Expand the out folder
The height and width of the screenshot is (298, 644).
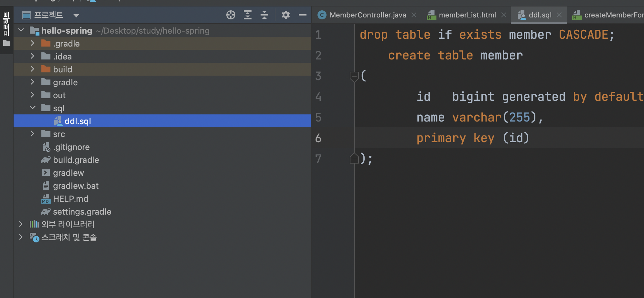pos(32,95)
